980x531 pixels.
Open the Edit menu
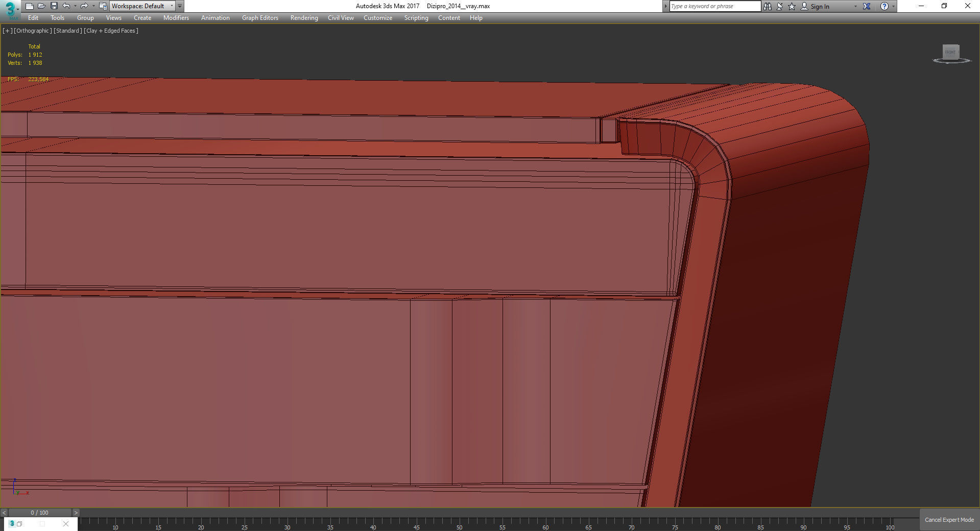[33, 18]
